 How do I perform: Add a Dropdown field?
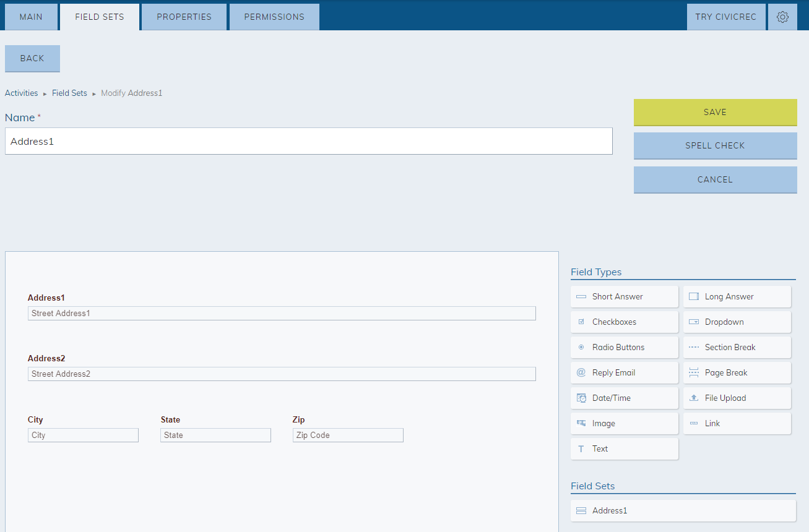point(737,322)
